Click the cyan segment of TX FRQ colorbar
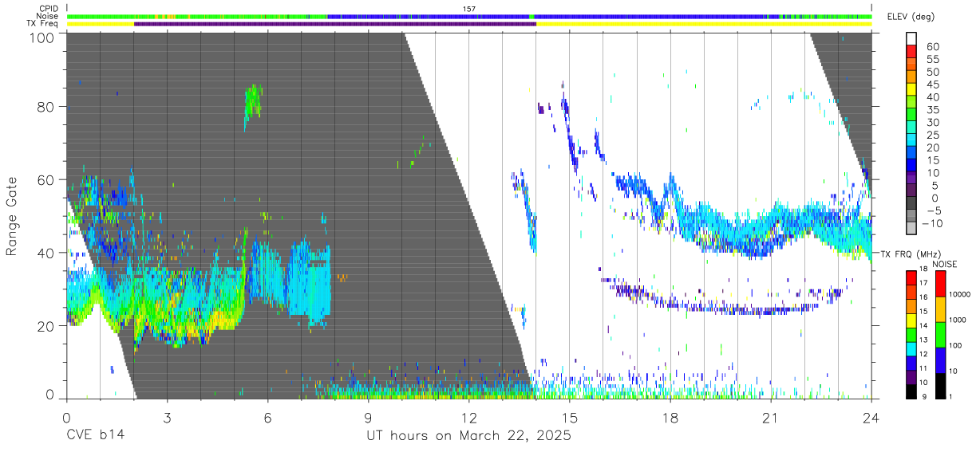This screenshot has height=452, width=980. (912, 348)
